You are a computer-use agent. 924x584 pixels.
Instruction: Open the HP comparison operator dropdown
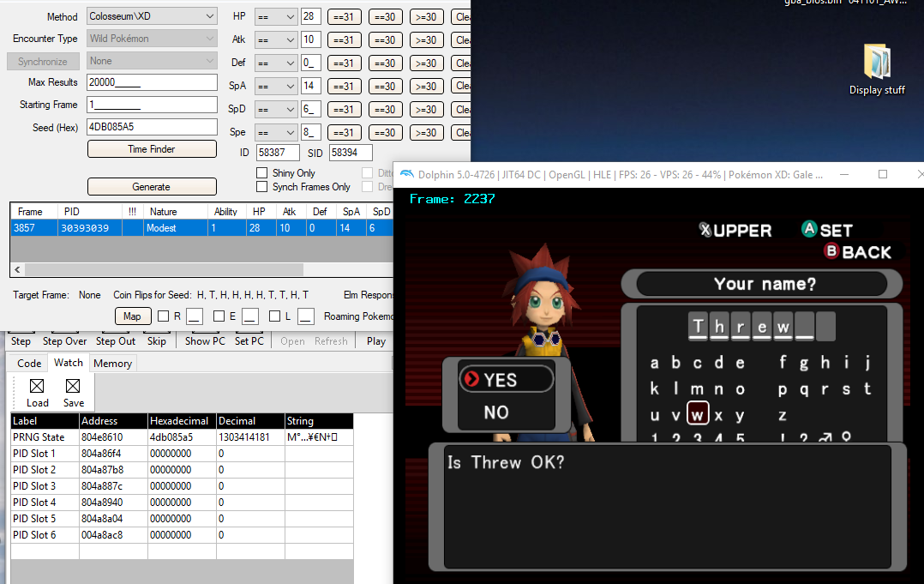pos(276,17)
